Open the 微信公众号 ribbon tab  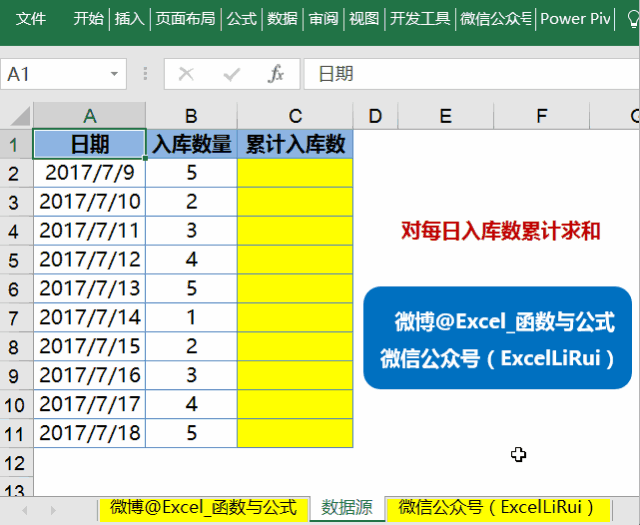pyautogui.click(x=496, y=19)
